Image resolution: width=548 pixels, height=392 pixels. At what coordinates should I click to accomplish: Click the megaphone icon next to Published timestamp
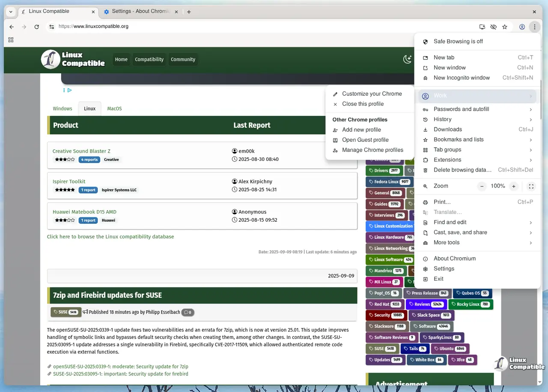point(86,312)
